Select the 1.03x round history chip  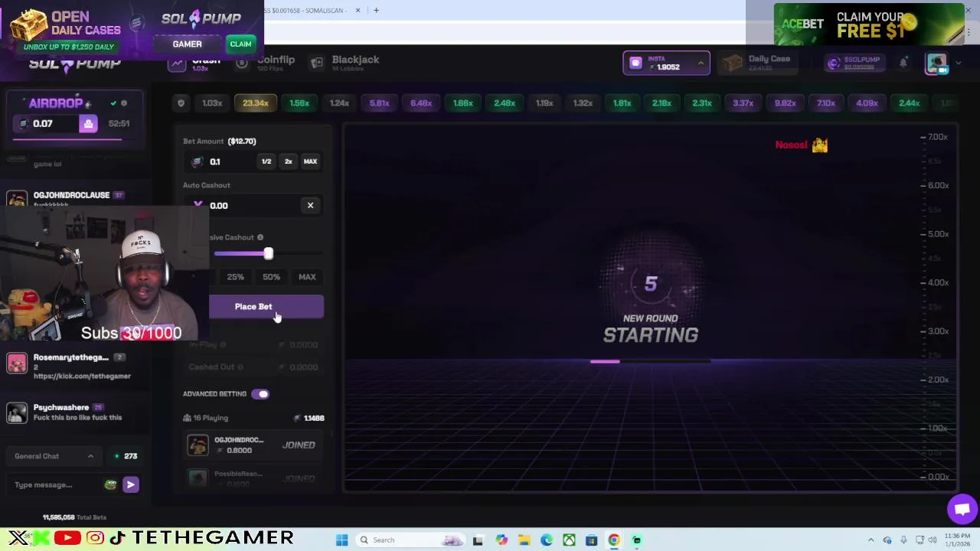[212, 103]
